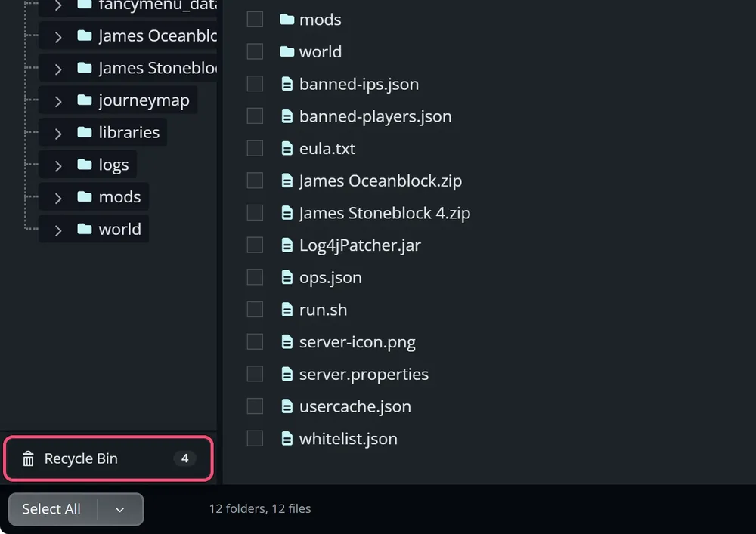Click the Recycle Bin count badge 4
756x534 pixels.
184,458
